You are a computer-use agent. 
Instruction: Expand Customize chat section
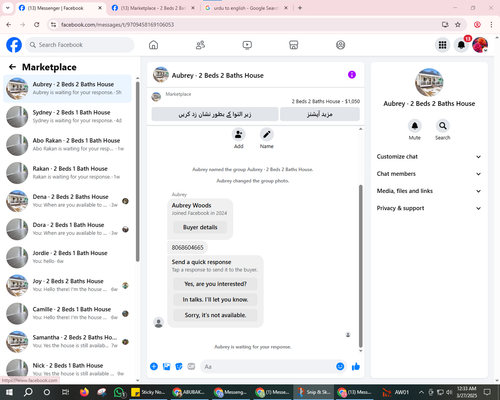coord(429,157)
